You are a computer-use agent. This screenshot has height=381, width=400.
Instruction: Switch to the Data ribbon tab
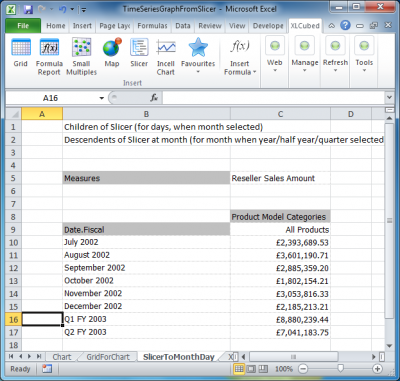coord(183,26)
